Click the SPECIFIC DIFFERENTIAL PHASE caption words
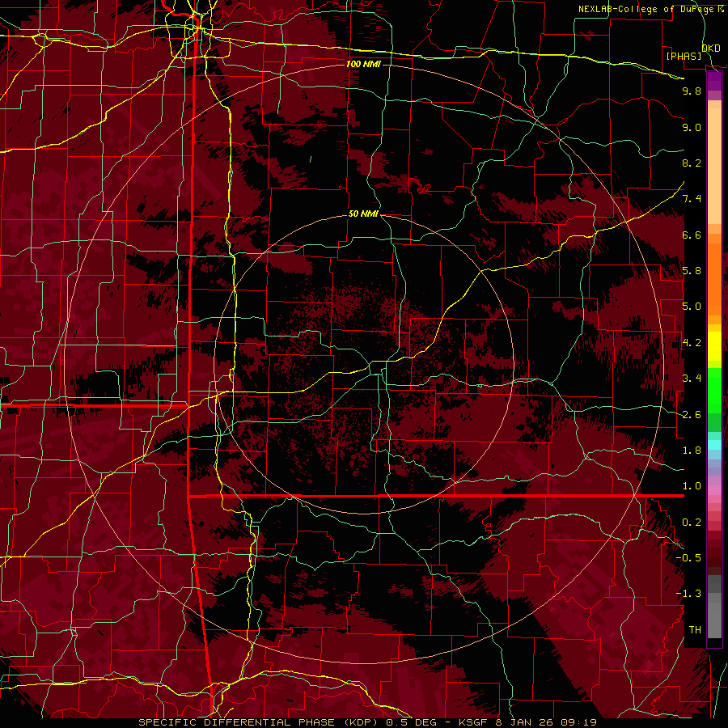The height and width of the screenshot is (728, 728). click(x=236, y=722)
